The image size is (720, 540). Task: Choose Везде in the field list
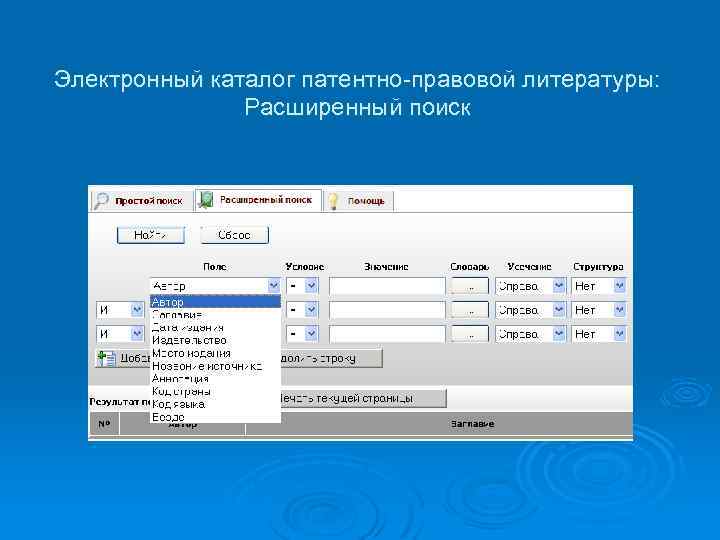215,417
